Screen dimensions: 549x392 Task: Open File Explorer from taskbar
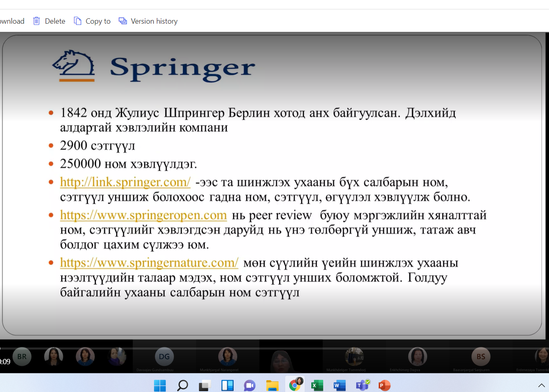point(272,385)
